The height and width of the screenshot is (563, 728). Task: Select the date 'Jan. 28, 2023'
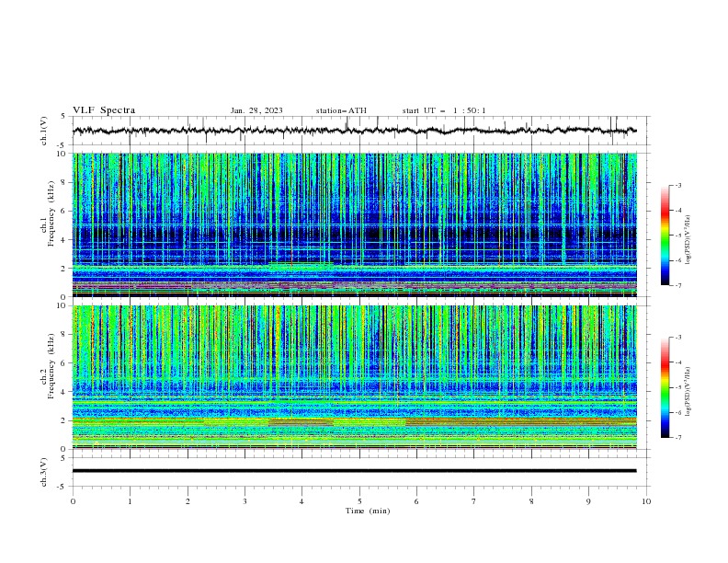(256, 110)
